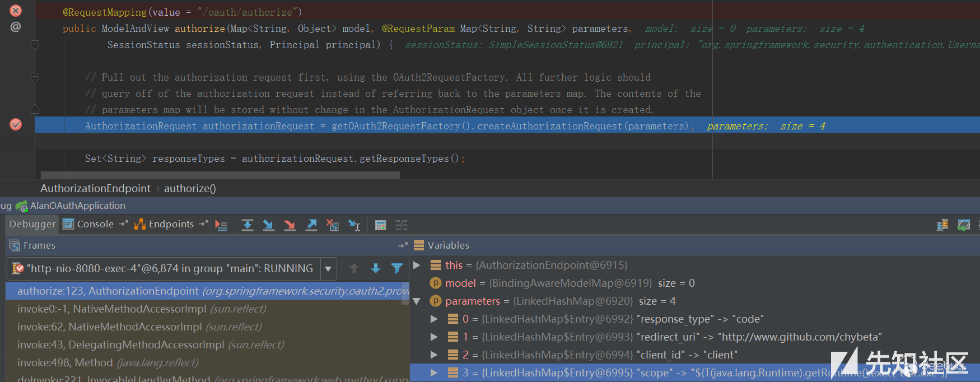Expand the 'this' variable node
This screenshot has height=382, width=980.
[x=417, y=265]
